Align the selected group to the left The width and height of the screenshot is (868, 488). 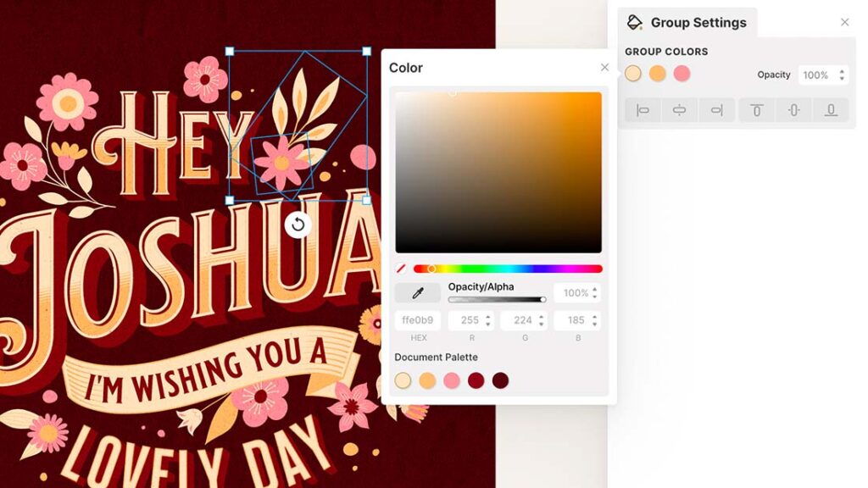tap(642, 109)
